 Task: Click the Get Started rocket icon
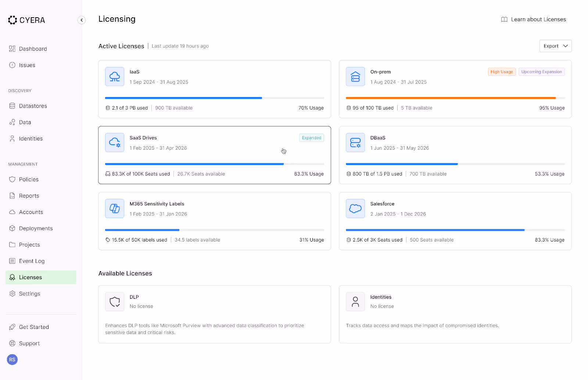pos(12,327)
